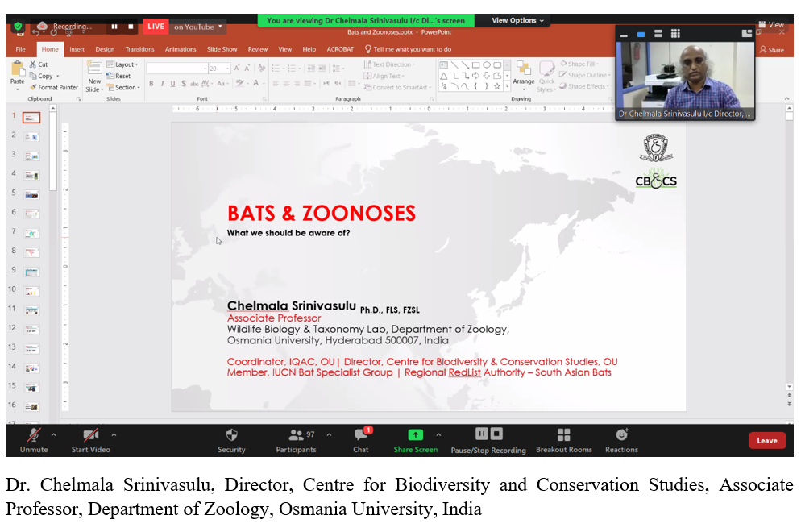Click the green Share Screen icon
The image size is (801, 532).
(415, 435)
